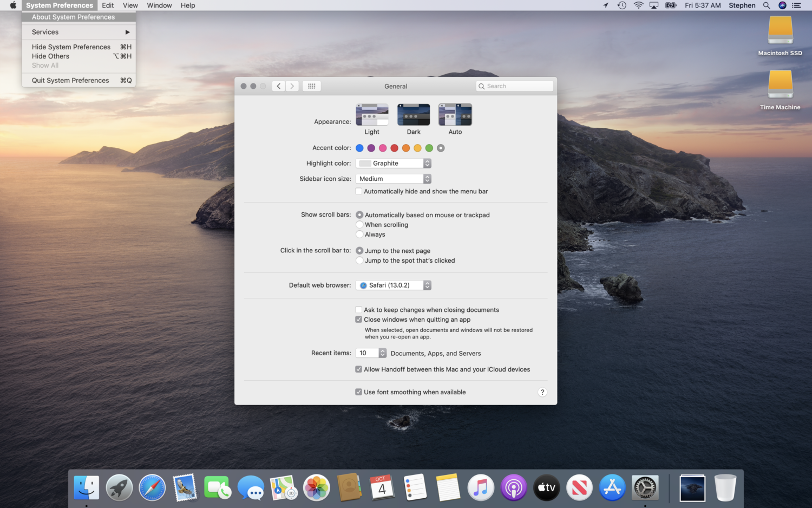Screen dimensions: 812x508
Task: Click the back navigation arrow
Action: pyautogui.click(x=278, y=86)
